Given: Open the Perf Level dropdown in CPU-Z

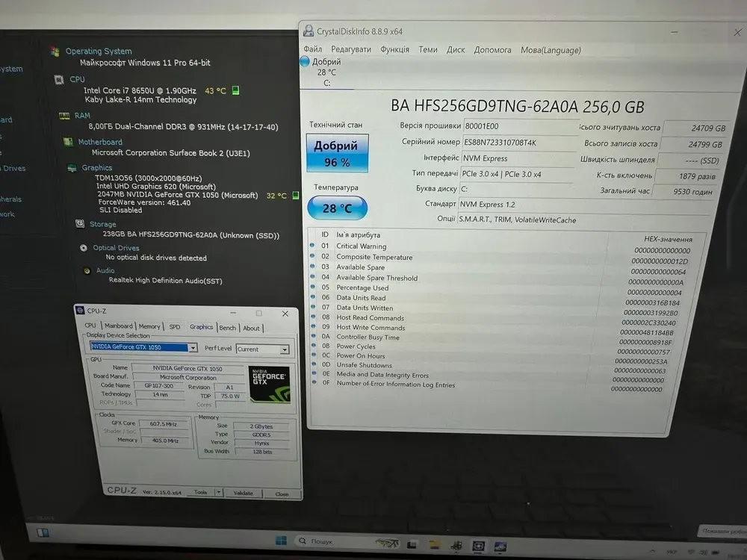Looking at the screenshot, I should tap(284, 349).
